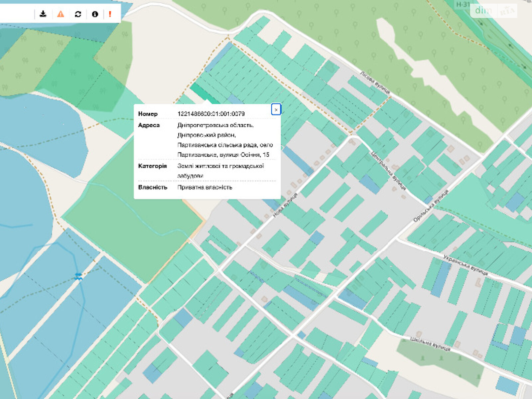Click the Адреса label in popup

tap(149, 125)
